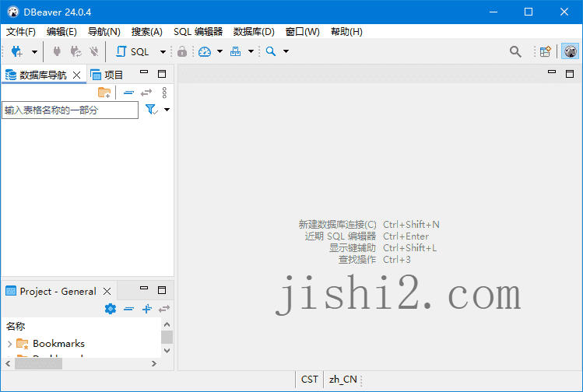
Task: Switch to the 项目 tab
Action: 107,75
